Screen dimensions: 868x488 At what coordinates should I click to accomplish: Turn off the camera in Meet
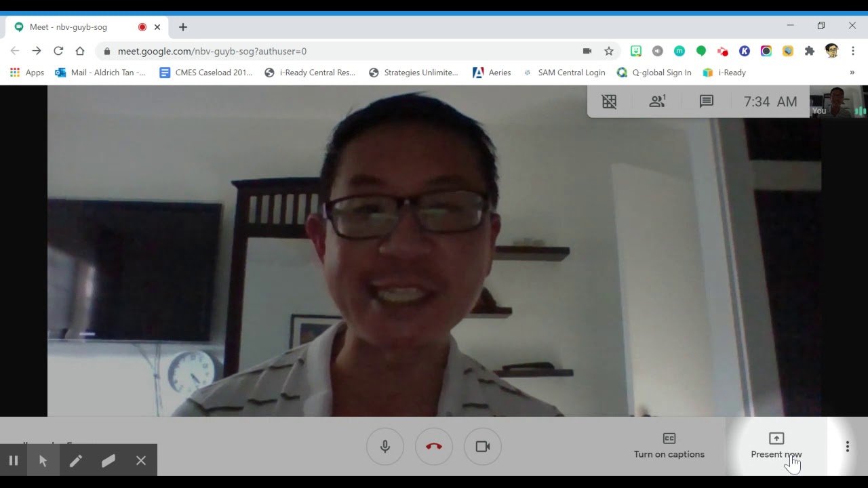(483, 447)
